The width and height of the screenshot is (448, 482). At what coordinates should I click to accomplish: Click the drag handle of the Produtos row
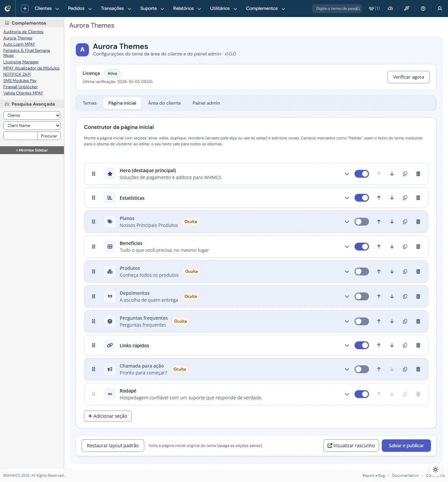(x=93, y=271)
